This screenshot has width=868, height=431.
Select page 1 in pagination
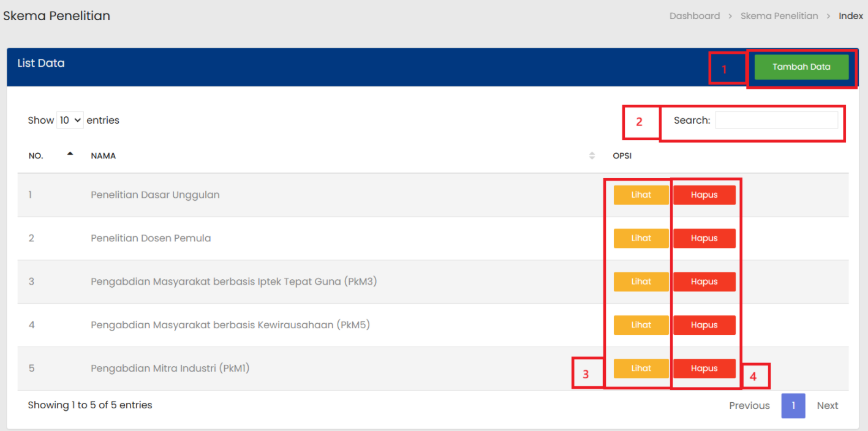793,406
